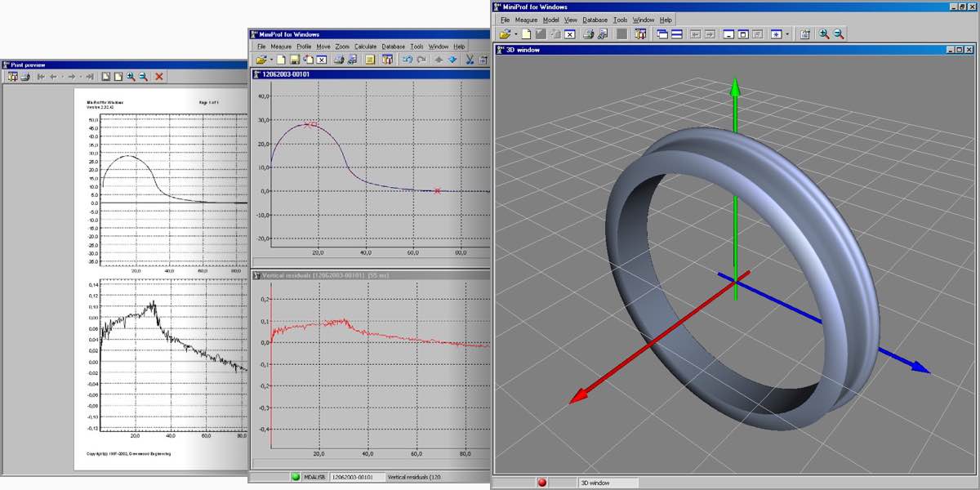
Task: Select the 3D window tab in the status bar
Action: click(596, 483)
